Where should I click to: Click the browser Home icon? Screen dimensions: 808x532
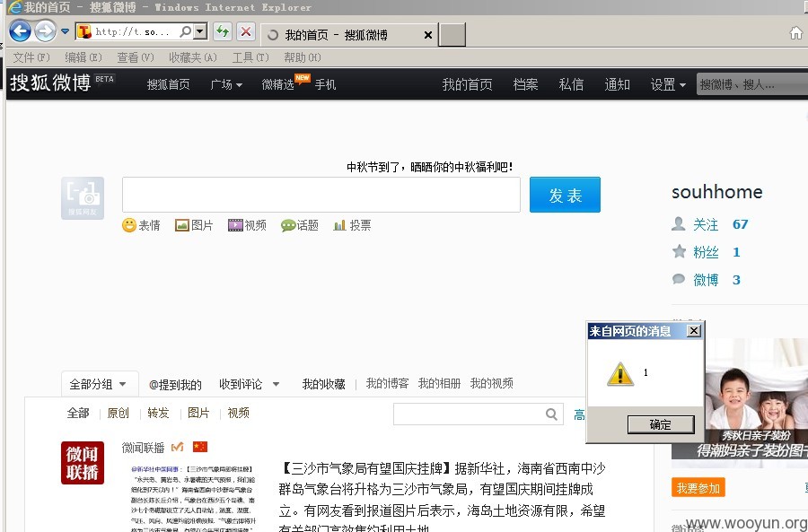(795, 33)
